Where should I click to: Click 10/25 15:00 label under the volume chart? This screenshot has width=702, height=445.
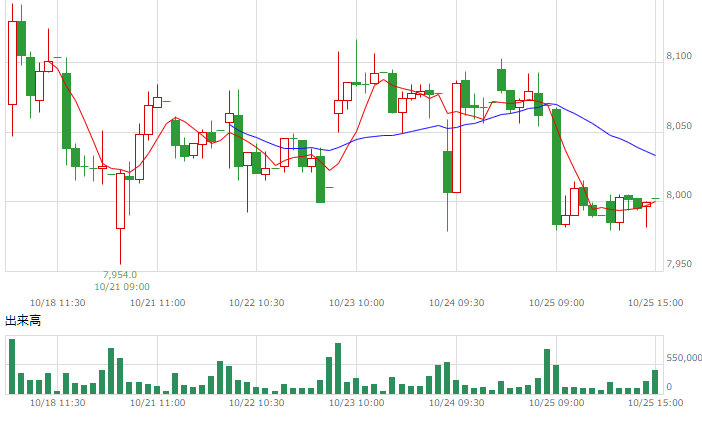click(x=655, y=402)
